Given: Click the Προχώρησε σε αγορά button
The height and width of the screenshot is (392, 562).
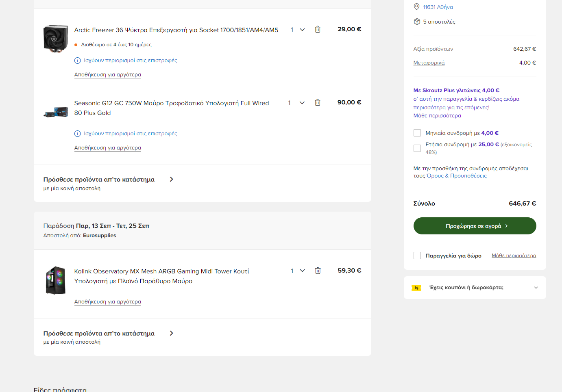Looking at the screenshot, I should [x=475, y=226].
